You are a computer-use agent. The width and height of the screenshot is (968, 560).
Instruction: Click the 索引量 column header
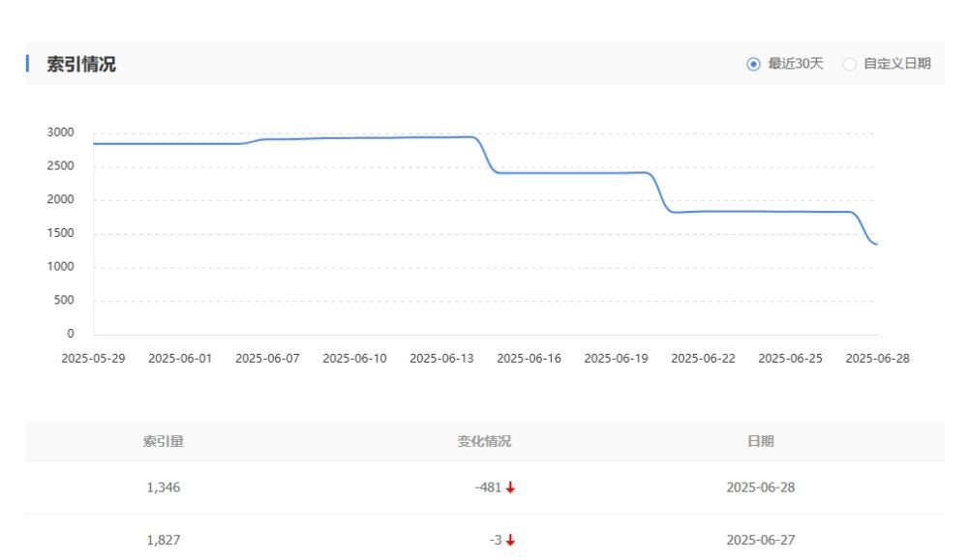click(164, 441)
